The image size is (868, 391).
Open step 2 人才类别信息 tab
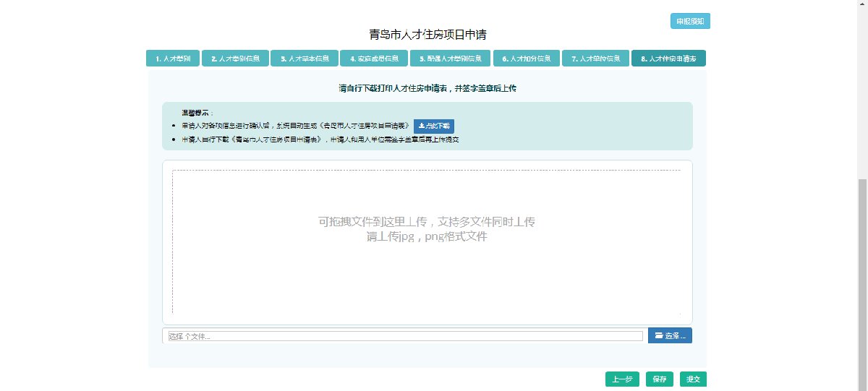click(235, 59)
